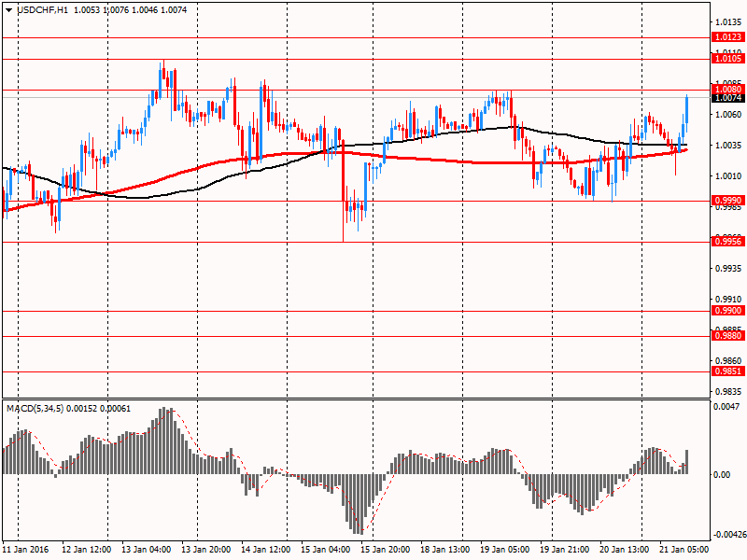Select the 1.0105 red price label
Screen dimensions: 747x560
point(727,58)
